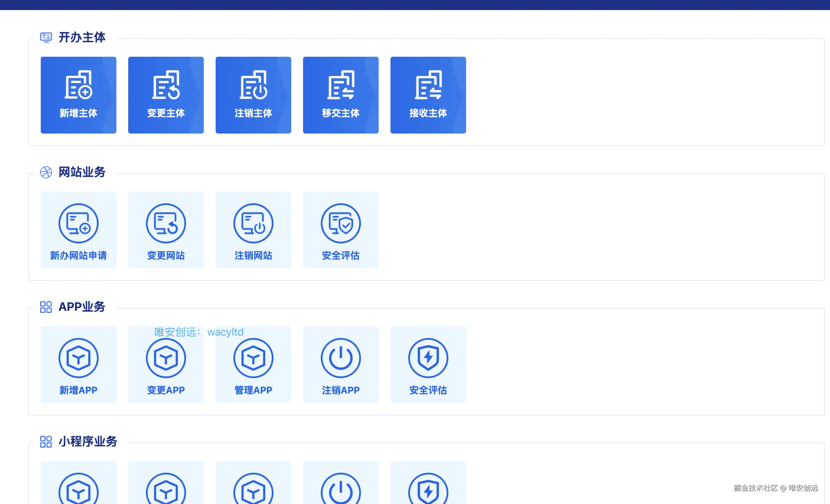Open the 变更网站 option
Screen dimensions: 830x504
click(x=166, y=230)
